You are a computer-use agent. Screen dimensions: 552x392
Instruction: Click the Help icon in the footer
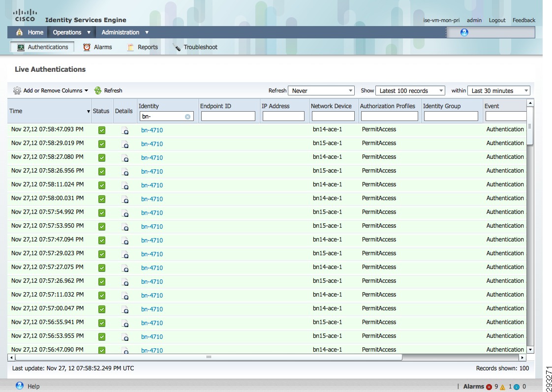pyautogui.click(x=20, y=386)
